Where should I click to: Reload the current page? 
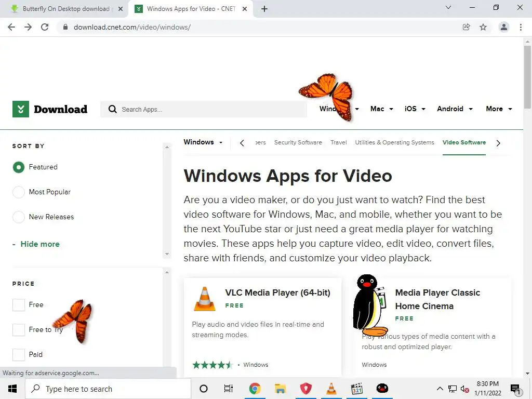click(x=45, y=27)
